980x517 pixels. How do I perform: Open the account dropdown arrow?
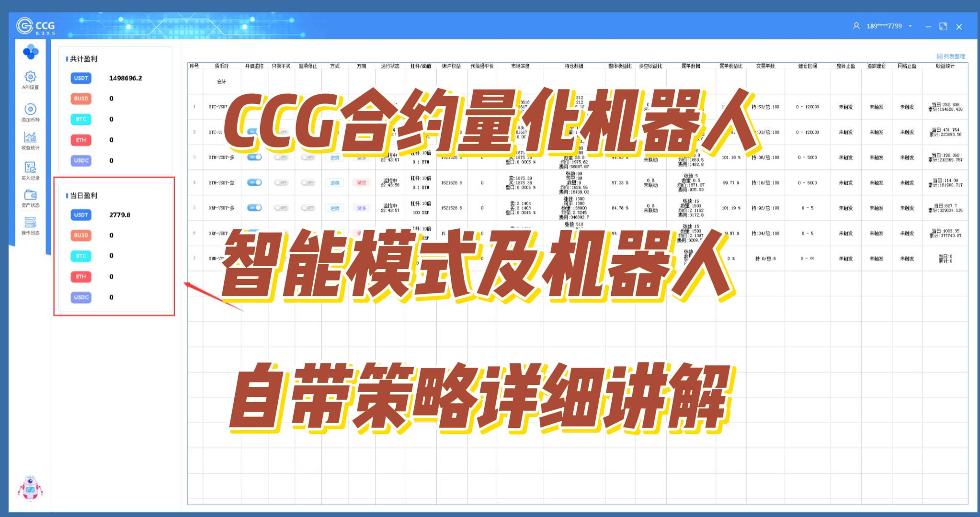(x=910, y=26)
